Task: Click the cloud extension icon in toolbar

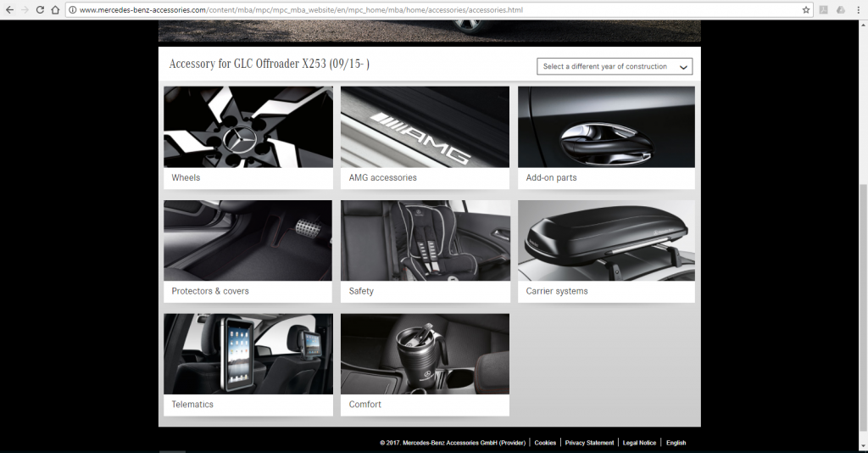Action: (x=841, y=9)
